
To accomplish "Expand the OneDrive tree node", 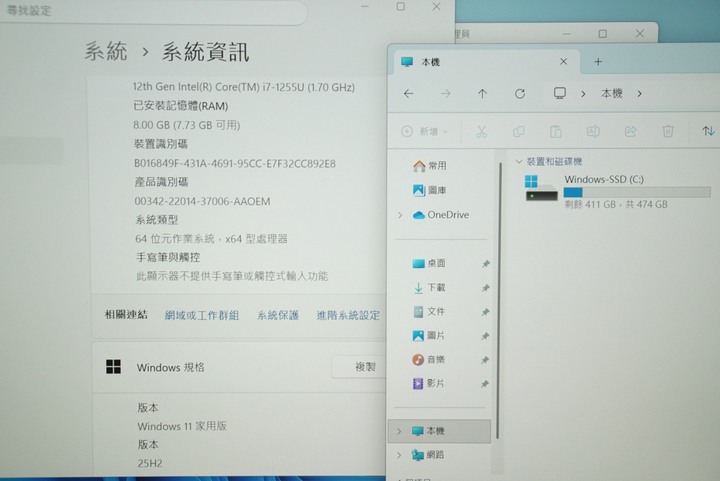I will (400, 215).
